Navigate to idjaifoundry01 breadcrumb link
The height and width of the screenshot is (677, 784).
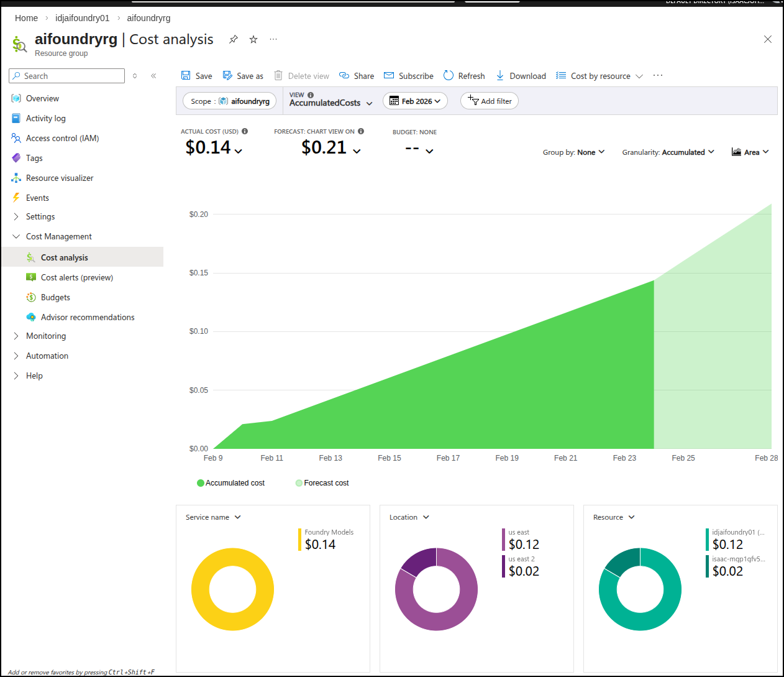82,18
